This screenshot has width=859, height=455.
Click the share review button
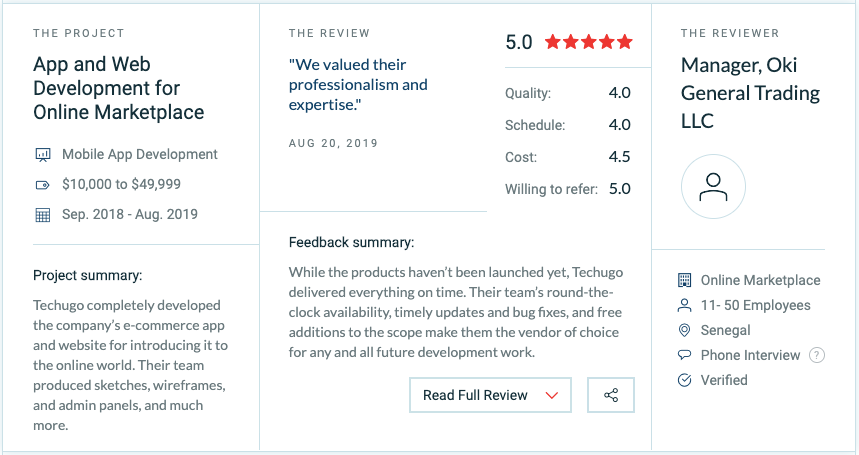tap(611, 395)
